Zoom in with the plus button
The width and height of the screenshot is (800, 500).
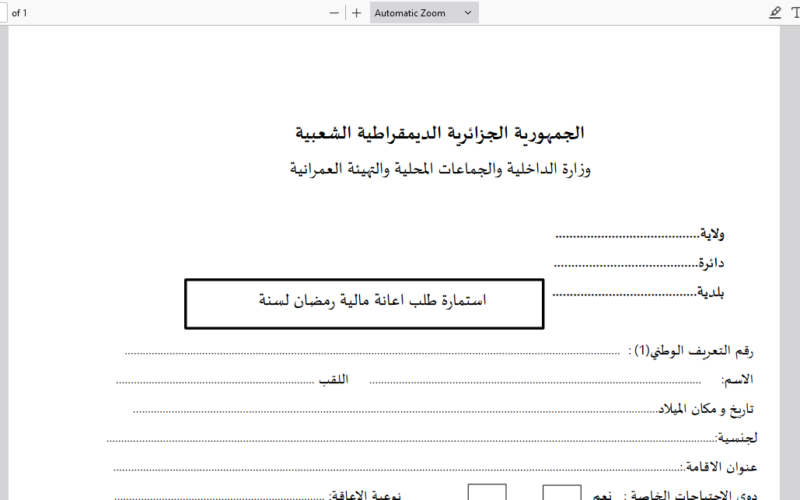coord(356,13)
